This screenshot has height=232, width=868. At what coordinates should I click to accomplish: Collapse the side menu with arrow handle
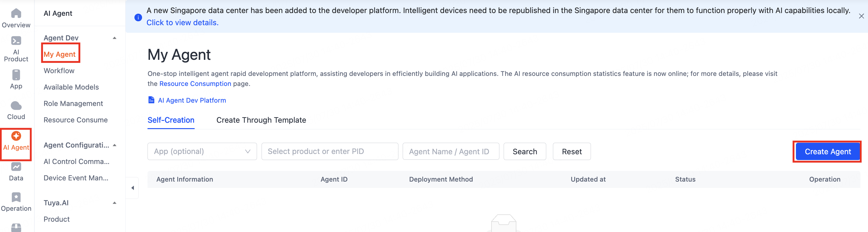pyautogui.click(x=132, y=188)
